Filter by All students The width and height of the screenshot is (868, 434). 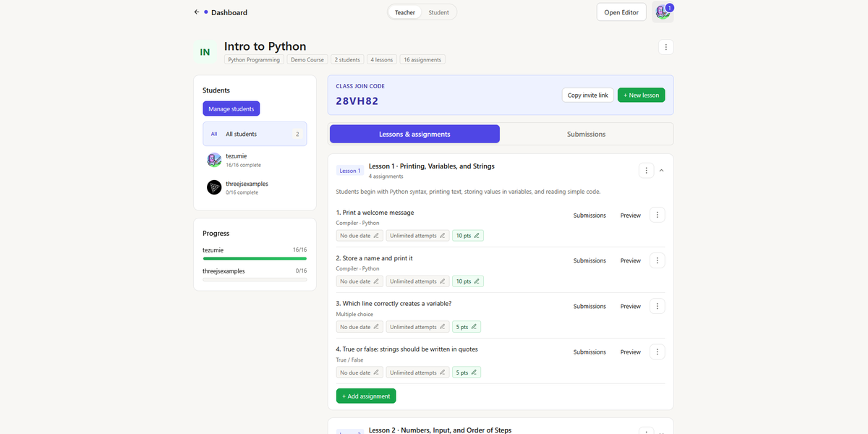[255, 134]
